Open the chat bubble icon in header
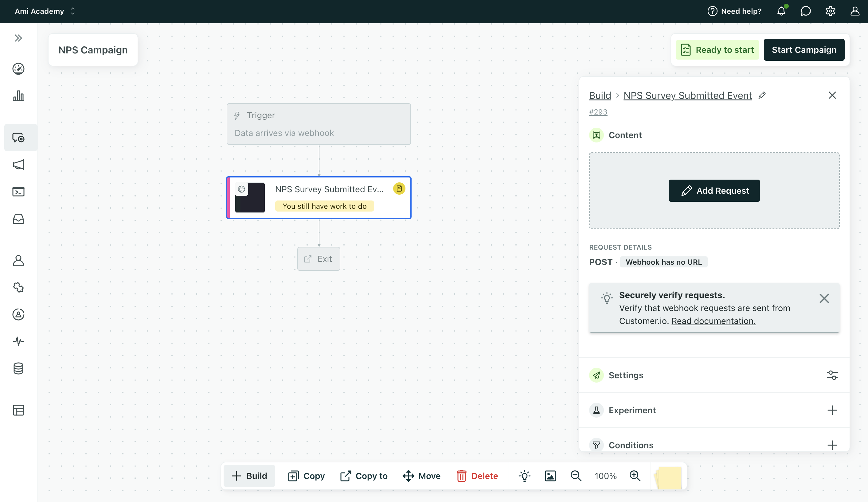The image size is (868, 502). coord(805,11)
